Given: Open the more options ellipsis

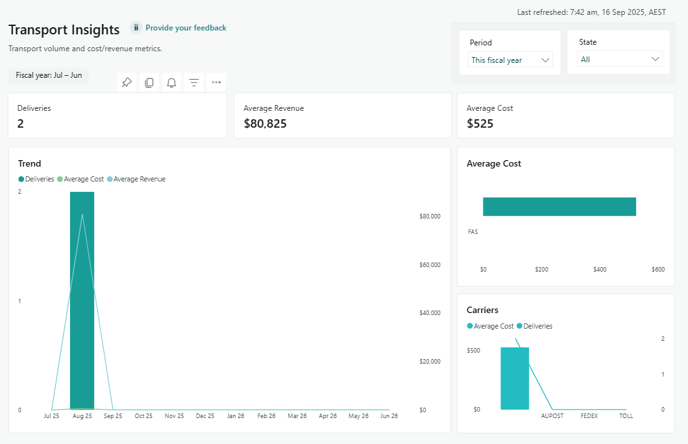Looking at the screenshot, I should 216,83.
